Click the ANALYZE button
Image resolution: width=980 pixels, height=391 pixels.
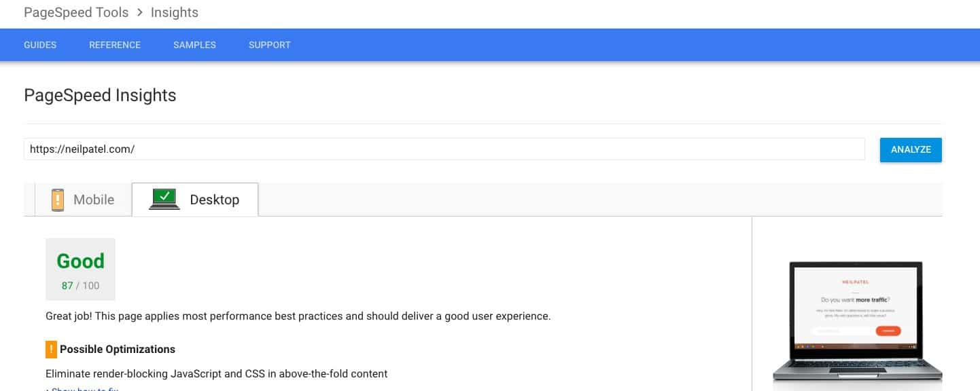click(x=911, y=149)
